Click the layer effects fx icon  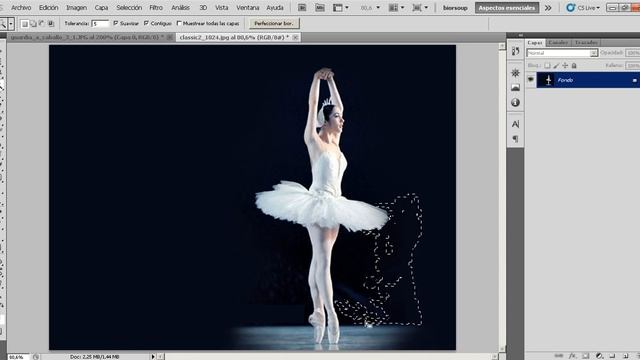pos(573,356)
